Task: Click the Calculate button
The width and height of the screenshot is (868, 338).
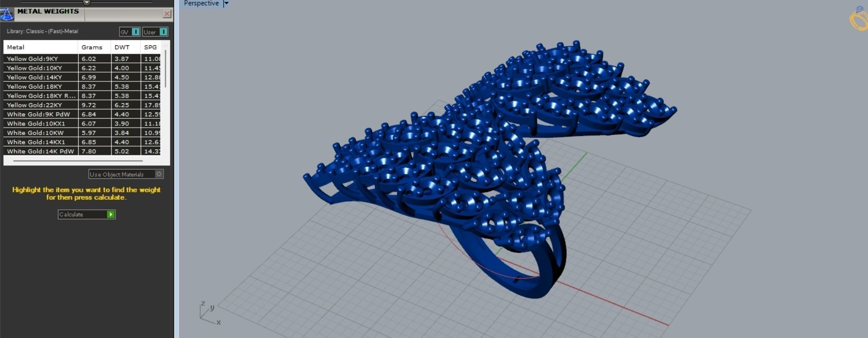Action: tap(87, 215)
